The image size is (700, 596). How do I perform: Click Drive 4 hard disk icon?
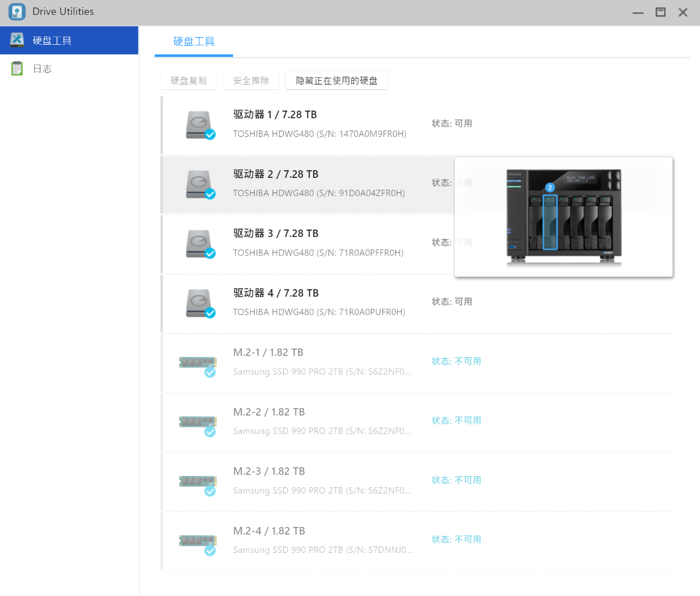tap(199, 303)
